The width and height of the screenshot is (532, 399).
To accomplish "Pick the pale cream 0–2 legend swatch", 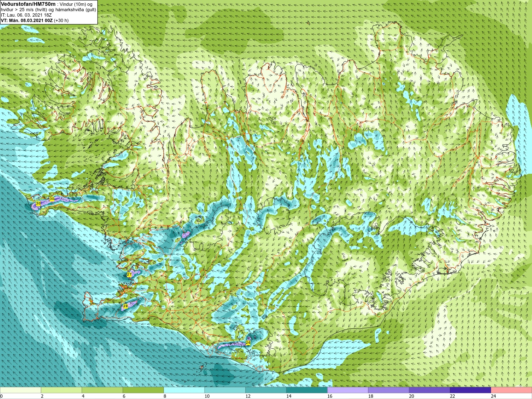I will [20, 390].
